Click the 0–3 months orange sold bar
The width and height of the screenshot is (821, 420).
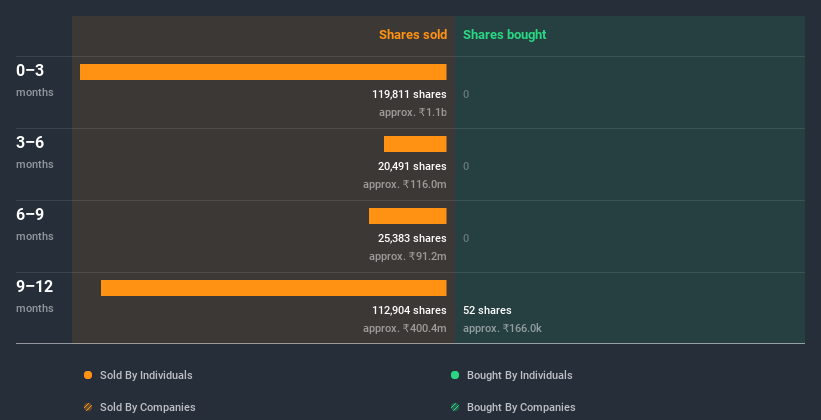pyautogui.click(x=263, y=72)
